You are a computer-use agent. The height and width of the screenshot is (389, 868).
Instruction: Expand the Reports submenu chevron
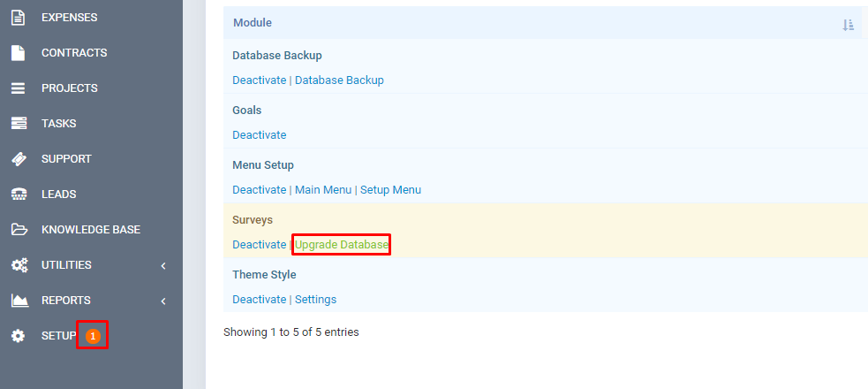click(x=163, y=301)
